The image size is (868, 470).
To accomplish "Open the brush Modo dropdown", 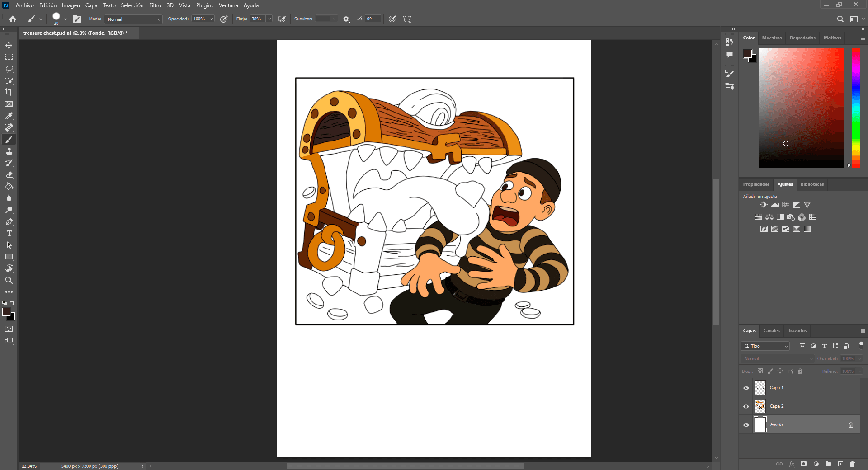I will click(133, 19).
